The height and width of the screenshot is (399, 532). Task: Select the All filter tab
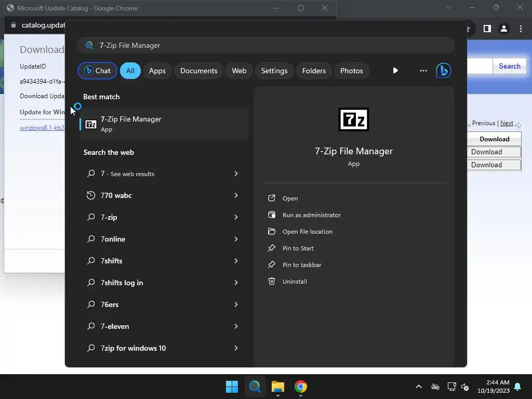[x=130, y=71]
